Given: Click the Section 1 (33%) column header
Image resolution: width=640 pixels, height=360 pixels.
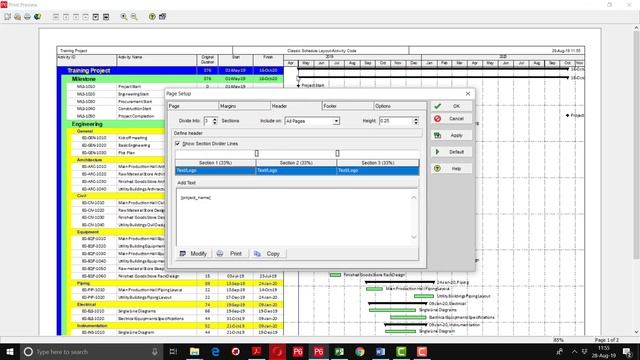Looking at the screenshot, I should tap(216, 163).
